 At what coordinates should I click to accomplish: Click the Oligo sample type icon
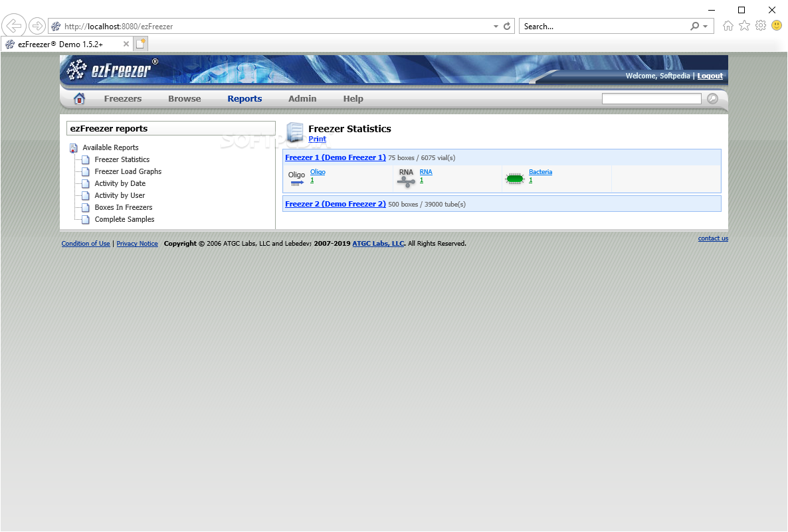296,179
